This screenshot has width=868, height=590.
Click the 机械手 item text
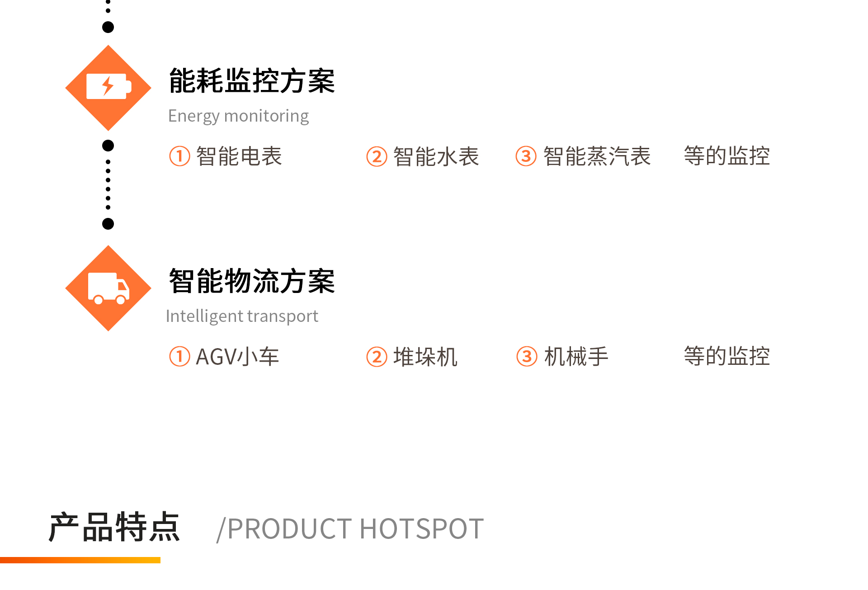pyautogui.click(x=576, y=357)
